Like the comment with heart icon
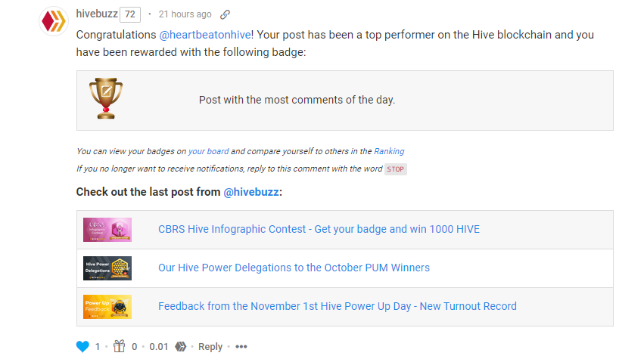The height and width of the screenshot is (359, 644). click(82, 347)
